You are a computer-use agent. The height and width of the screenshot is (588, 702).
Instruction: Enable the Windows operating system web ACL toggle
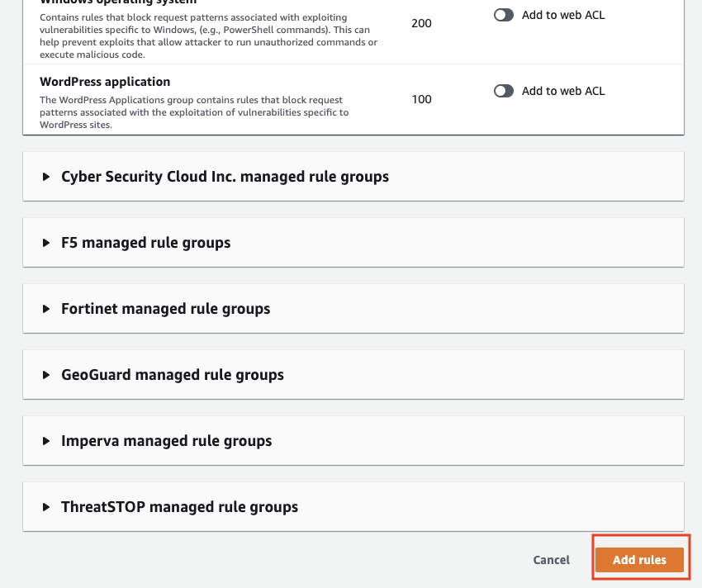pos(503,15)
